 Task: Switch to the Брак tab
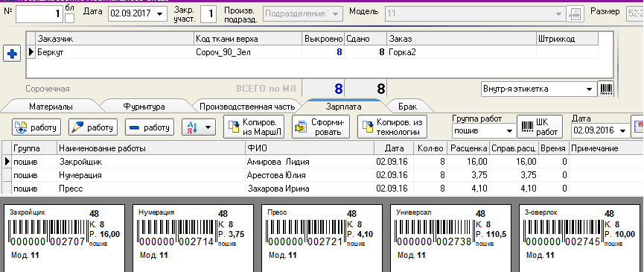408,107
